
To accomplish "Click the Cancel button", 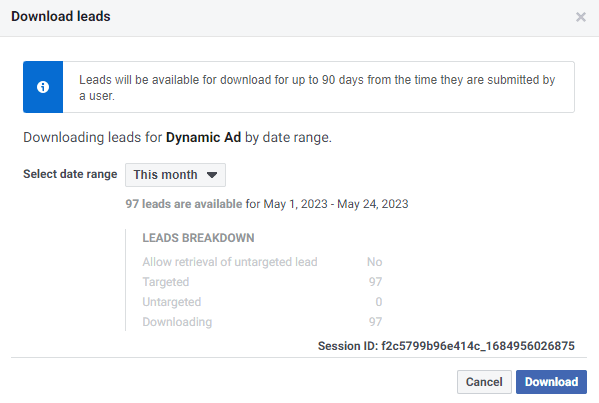I will [484, 382].
